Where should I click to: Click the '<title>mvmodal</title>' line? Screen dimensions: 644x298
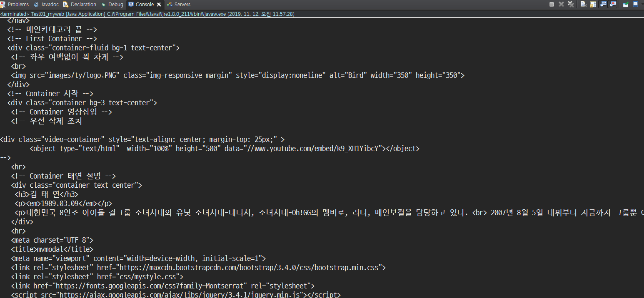[x=52, y=249]
